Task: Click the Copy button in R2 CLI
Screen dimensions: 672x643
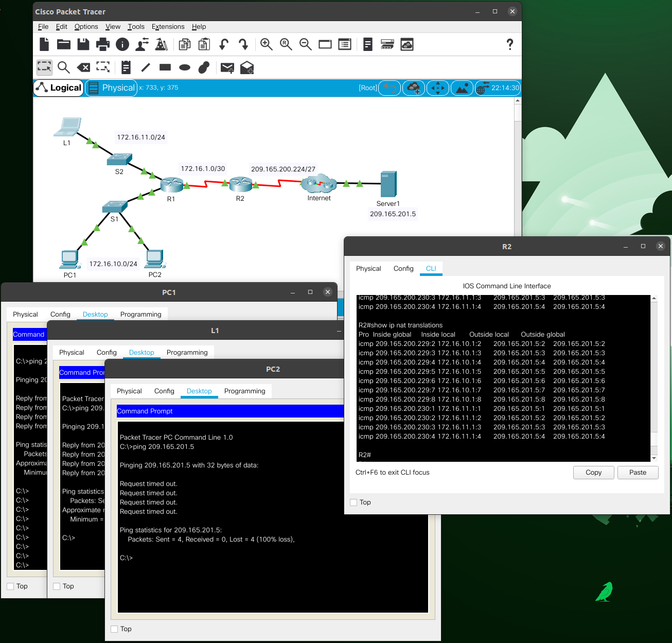Action: tap(594, 473)
